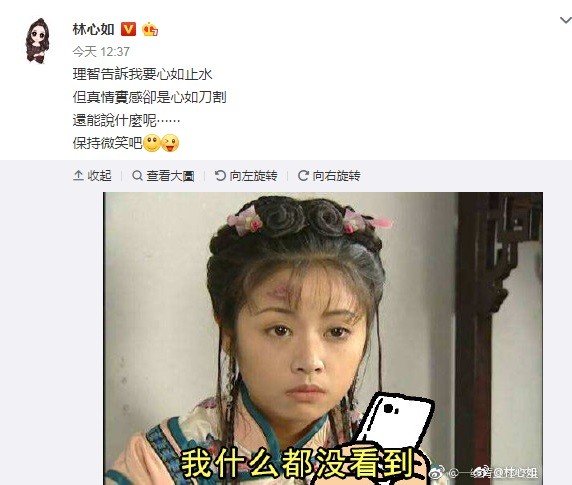Click the expanded meme image
The width and height of the screenshot is (572, 485).
pos(323,338)
